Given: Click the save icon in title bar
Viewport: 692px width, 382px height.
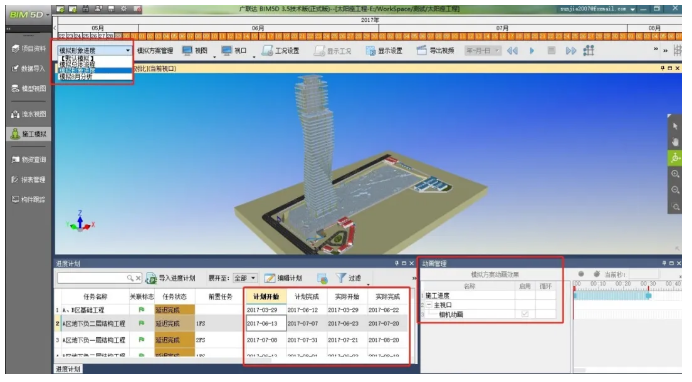Looking at the screenshot, I should point(86,9).
